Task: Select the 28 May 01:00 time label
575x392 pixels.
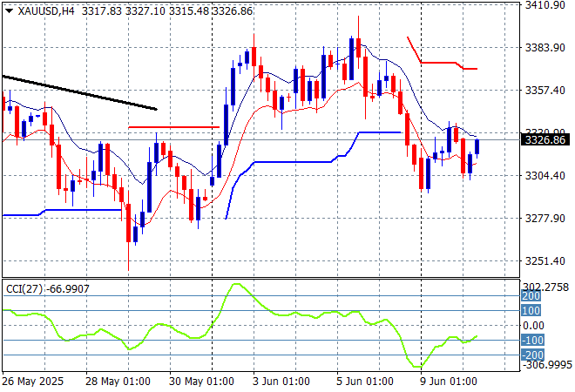Action: tap(118, 382)
